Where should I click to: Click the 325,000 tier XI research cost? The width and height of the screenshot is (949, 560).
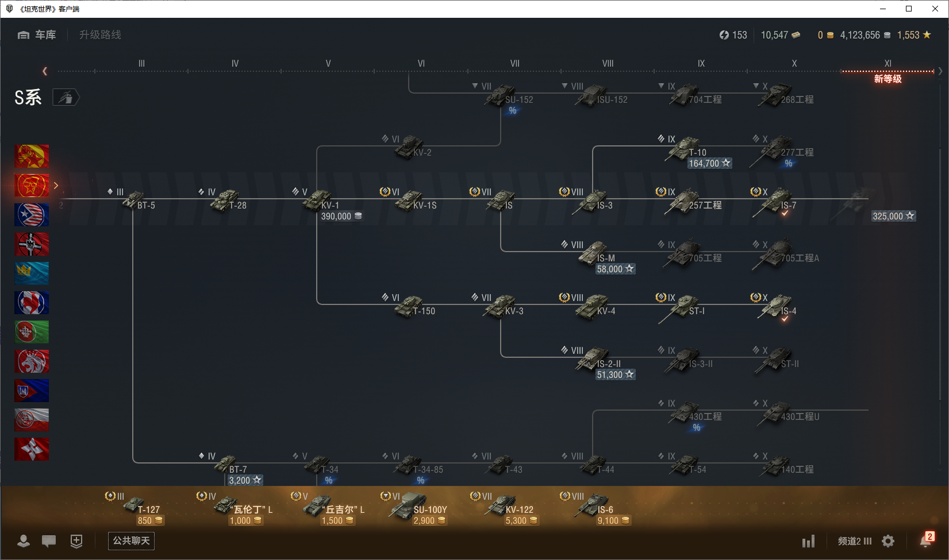[x=893, y=216]
